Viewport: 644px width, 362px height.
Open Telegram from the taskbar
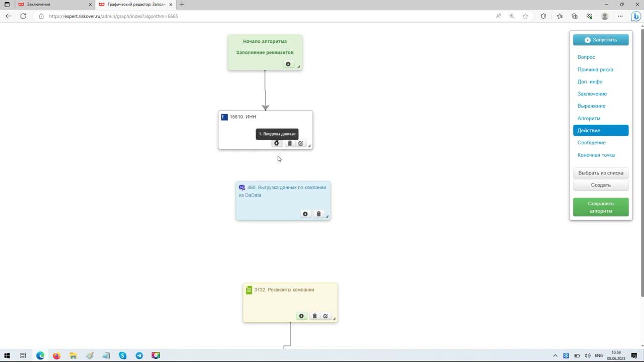[139, 355]
